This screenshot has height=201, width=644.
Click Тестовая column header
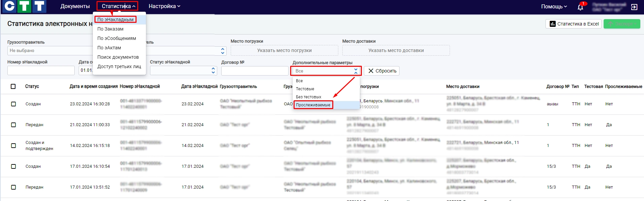pyautogui.click(x=594, y=87)
